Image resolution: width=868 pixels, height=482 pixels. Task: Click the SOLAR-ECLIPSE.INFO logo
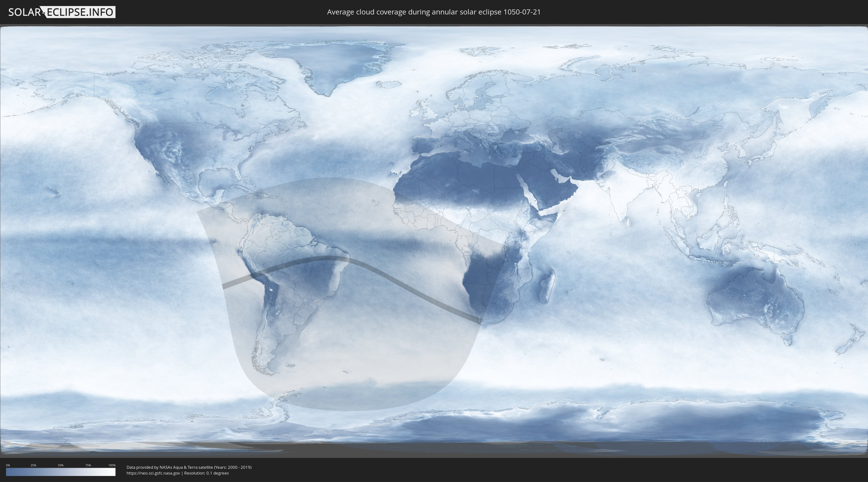point(62,12)
